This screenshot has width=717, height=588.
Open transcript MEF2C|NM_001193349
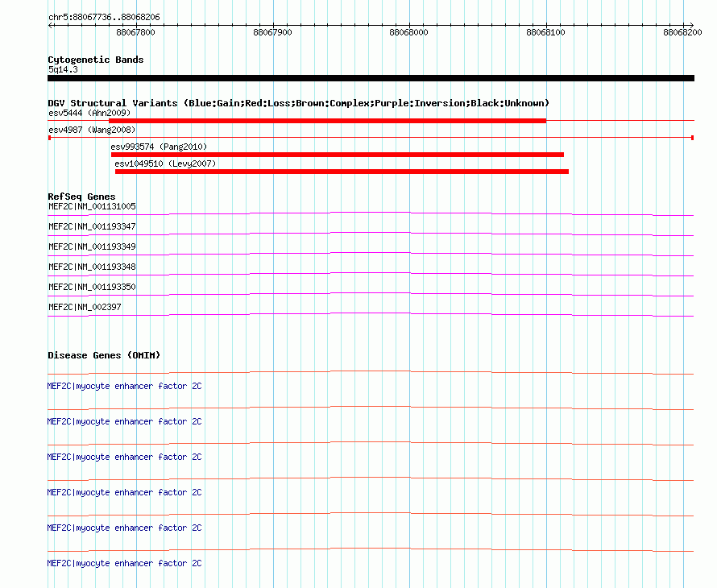pyautogui.click(x=92, y=247)
